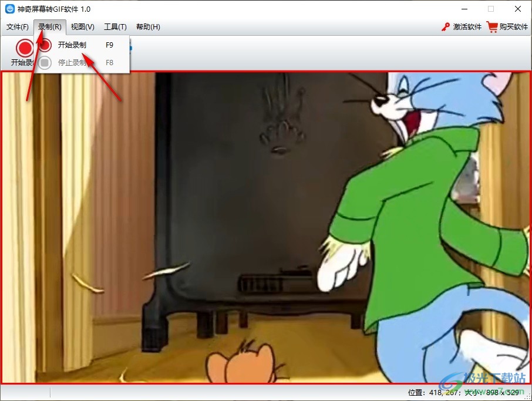Click the 大小: 898 x 529 status text
The image size is (532, 401).
point(491,393)
